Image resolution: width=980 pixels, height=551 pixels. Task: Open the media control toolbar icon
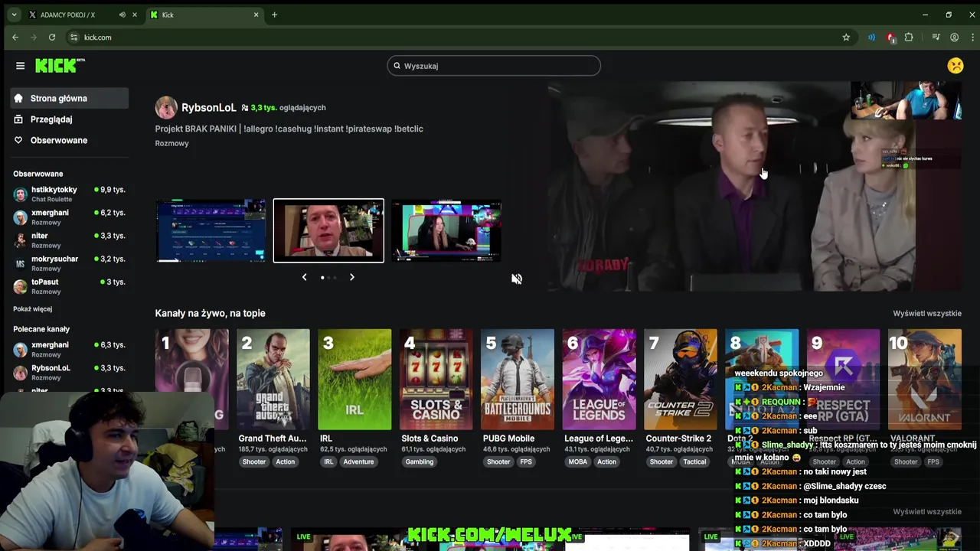(x=936, y=37)
